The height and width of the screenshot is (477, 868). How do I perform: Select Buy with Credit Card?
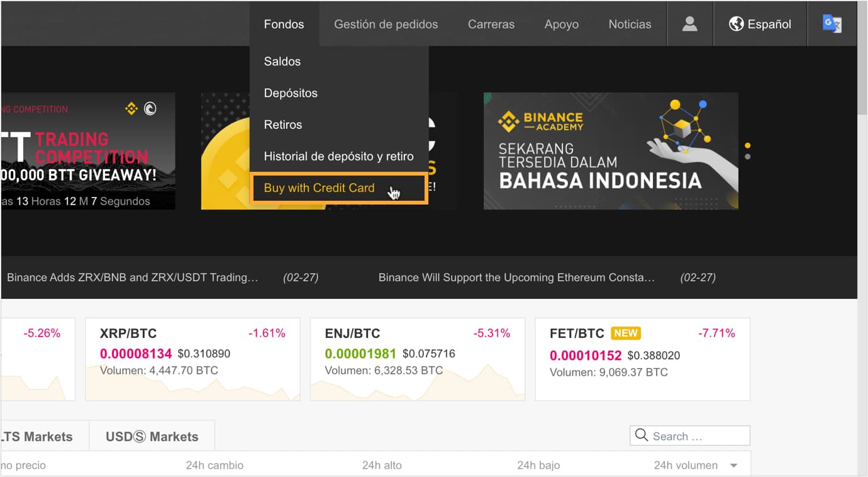coord(339,188)
